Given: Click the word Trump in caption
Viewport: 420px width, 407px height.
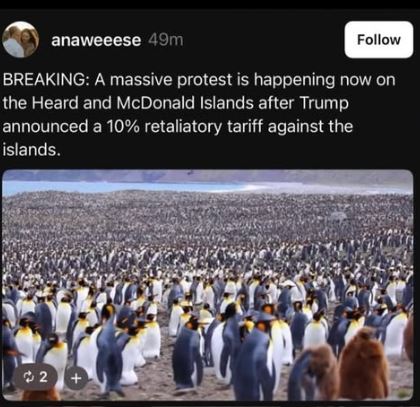Looking at the screenshot, I should (x=324, y=104).
